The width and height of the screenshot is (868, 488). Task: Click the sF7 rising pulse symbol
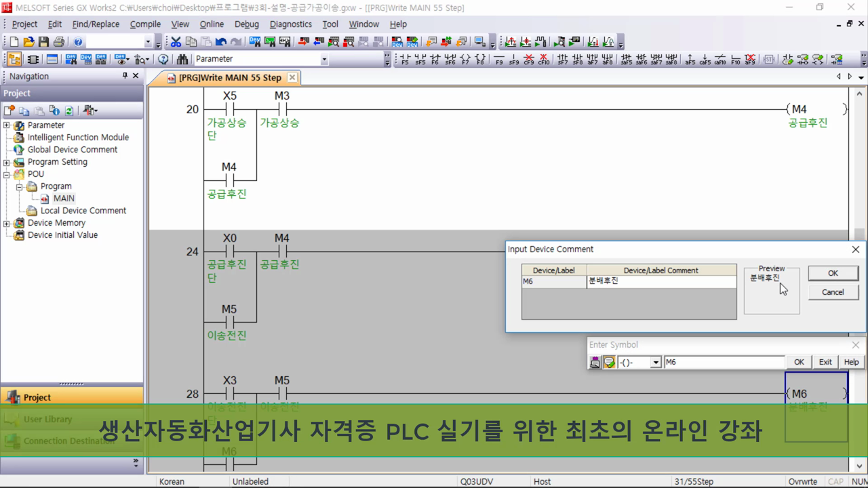pos(562,59)
